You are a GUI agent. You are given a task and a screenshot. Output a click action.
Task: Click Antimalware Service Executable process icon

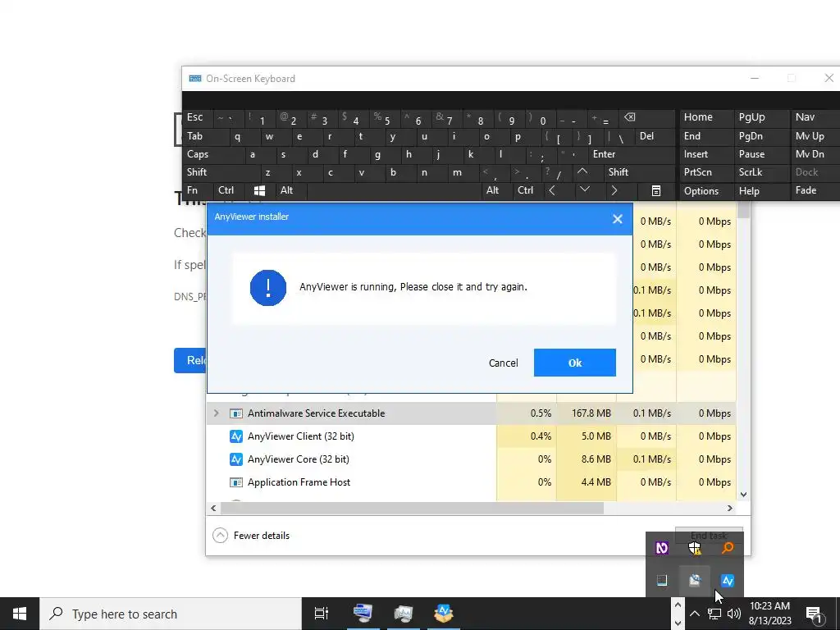coord(235,413)
